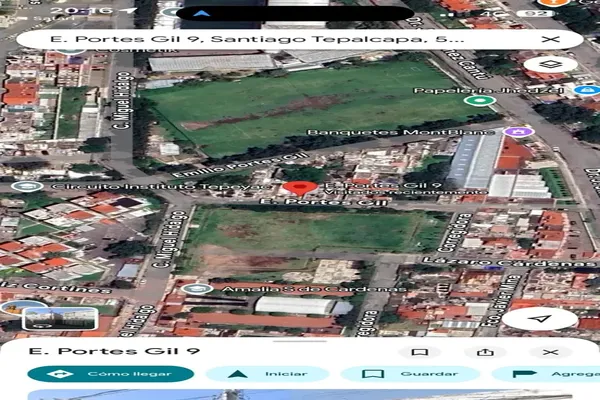Image resolution: width=600 pixels, height=400 pixels.
Task: Tap the Guardar chip
Action: coord(402,374)
